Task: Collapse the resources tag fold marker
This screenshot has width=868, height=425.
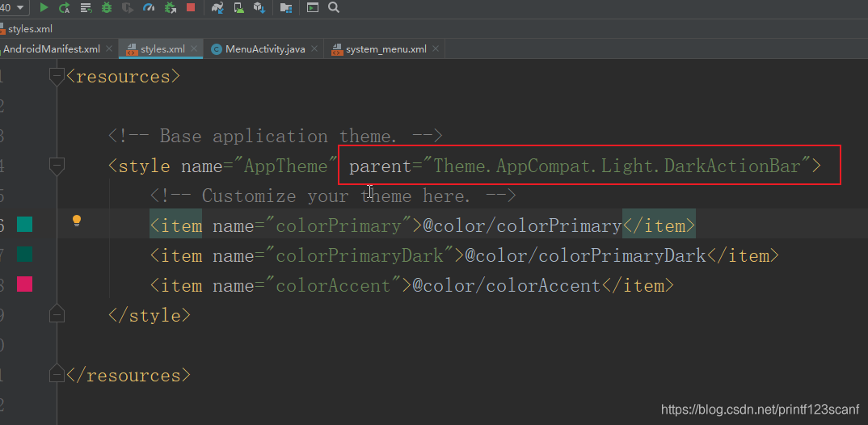Action: (57, 77)
